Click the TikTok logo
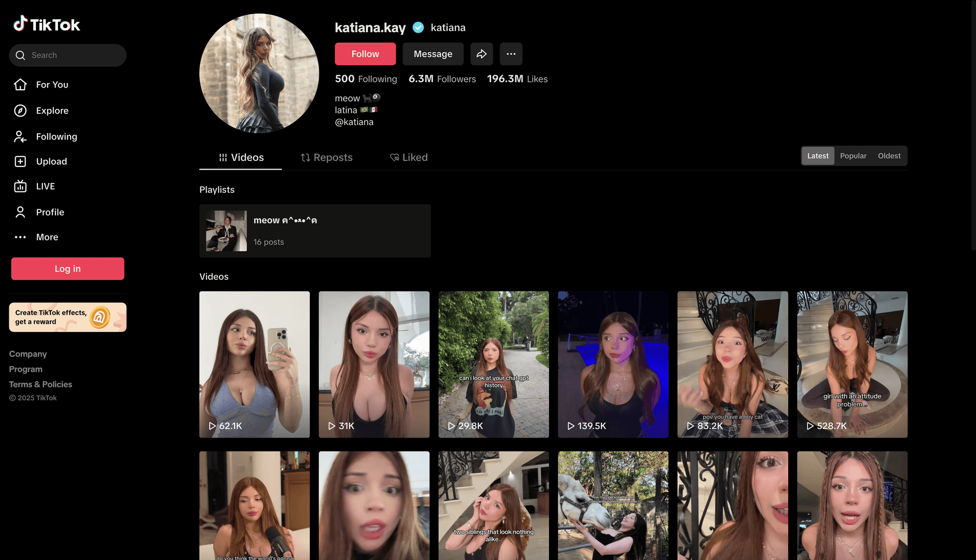 point(47,24)
